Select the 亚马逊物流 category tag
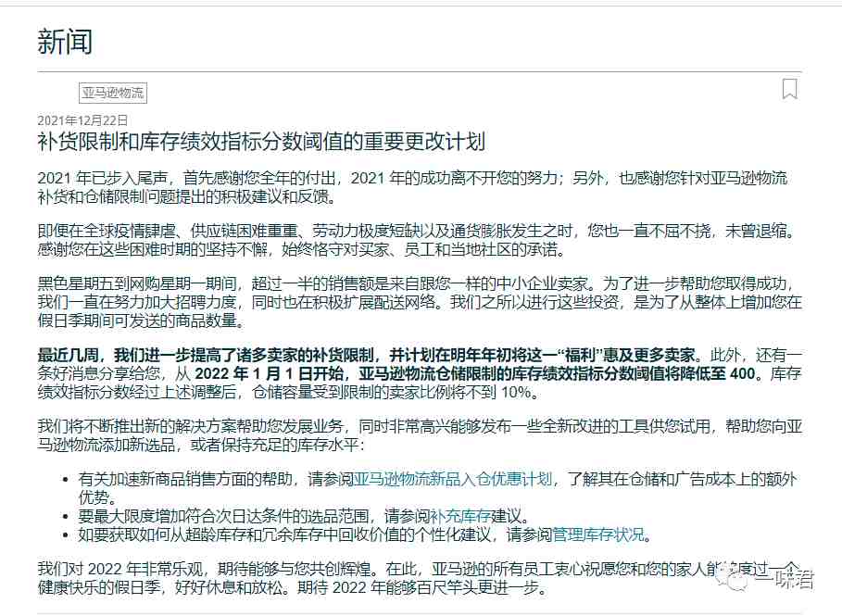The height and width of the screenshot is (616, 842). pyautogui.click(x=113, y=93)
